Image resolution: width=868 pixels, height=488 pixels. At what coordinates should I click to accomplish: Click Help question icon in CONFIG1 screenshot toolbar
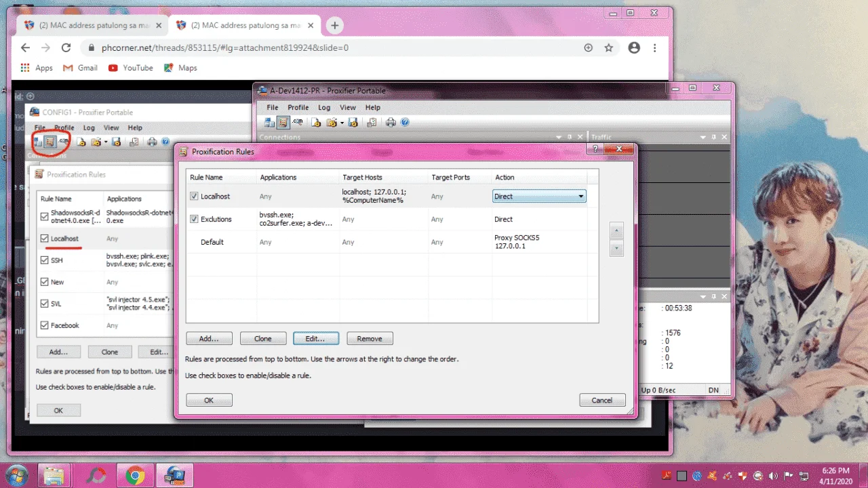(165, 141)
